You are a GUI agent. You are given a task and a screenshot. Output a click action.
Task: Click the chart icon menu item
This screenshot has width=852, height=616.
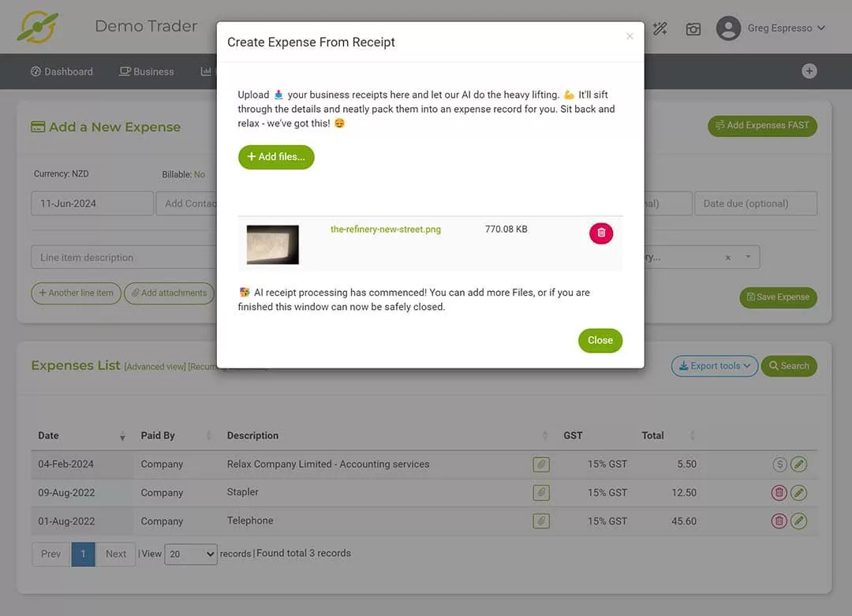coord(206,71)
